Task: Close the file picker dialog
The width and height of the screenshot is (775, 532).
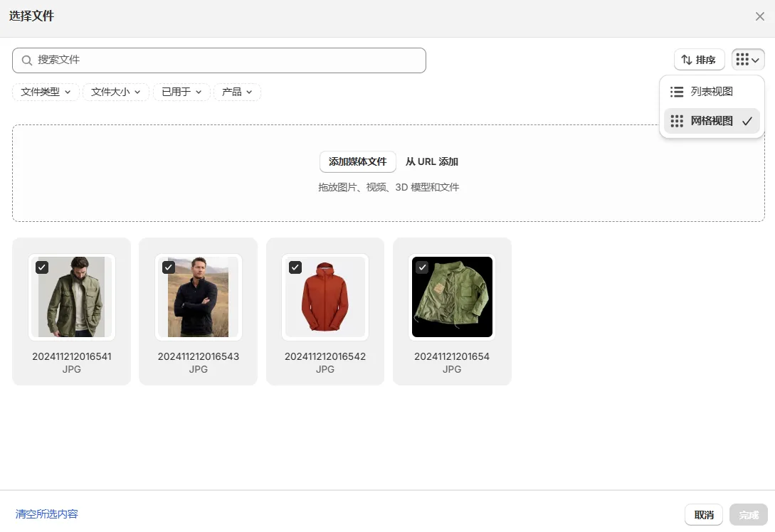Action: pyautogui.click(x=759, y=16)
